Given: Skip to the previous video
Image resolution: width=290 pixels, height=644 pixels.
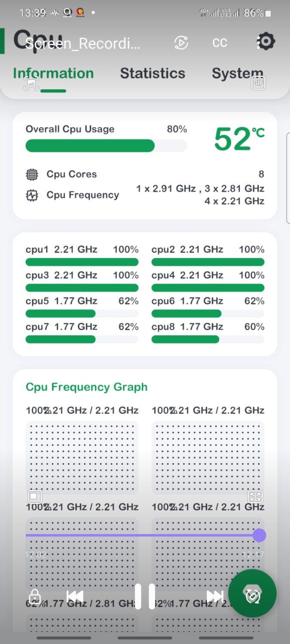Looking at the screenshot, I should point(75,596).
